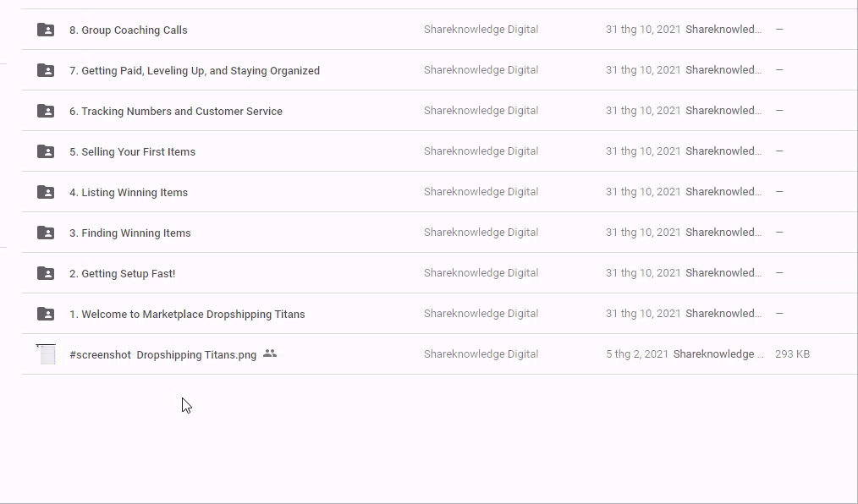Click folder icon for Welcome to Marketplace Dropshipping
This screenshot has height=504, width=858.
point(46,314)
